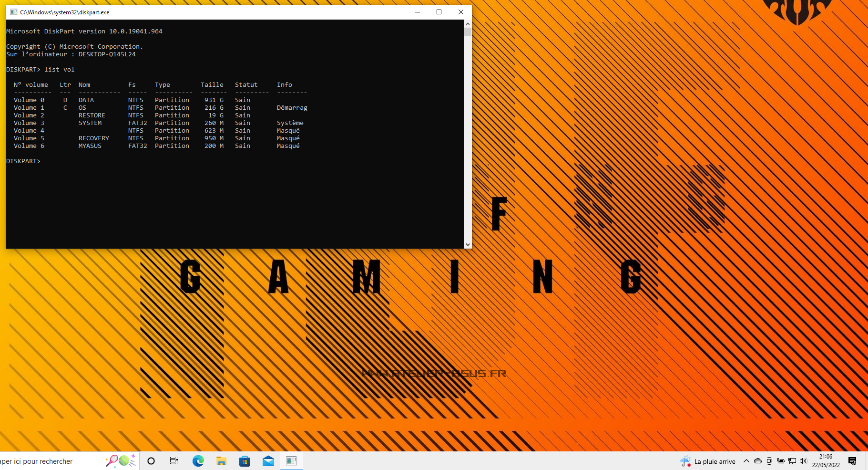Open Task View on the taskbar
868x470 pixels.
pos(174,460)
